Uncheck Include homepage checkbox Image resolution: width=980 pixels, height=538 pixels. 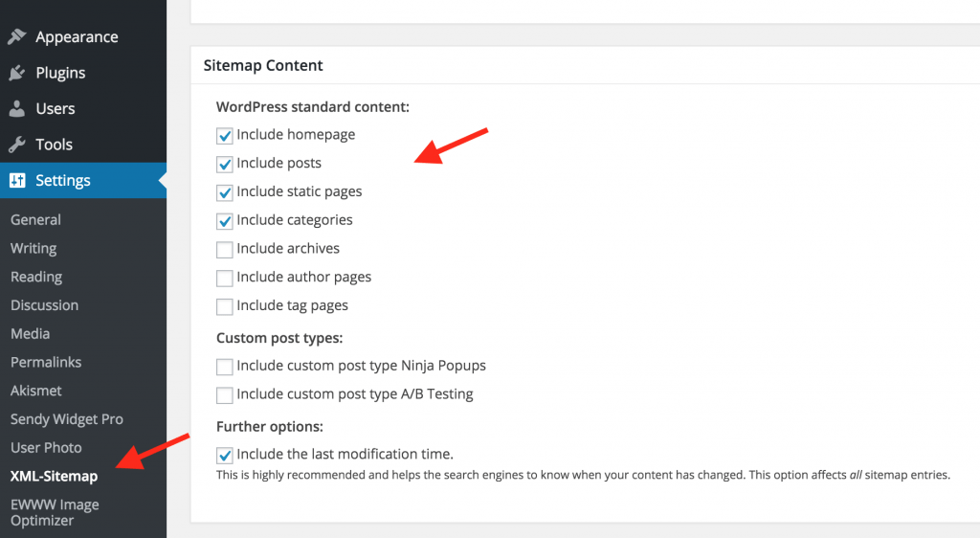[x=225, y=136]
